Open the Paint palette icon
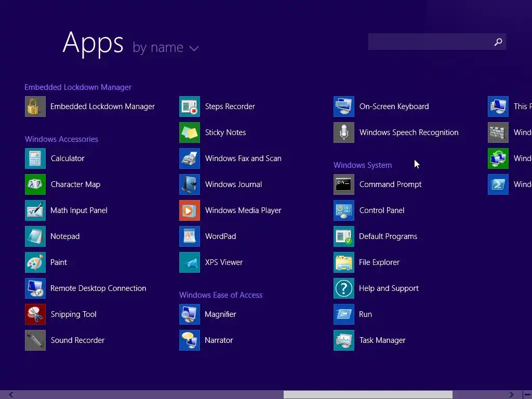Viewport: 532px width, 399px height. tap(35, 262)
